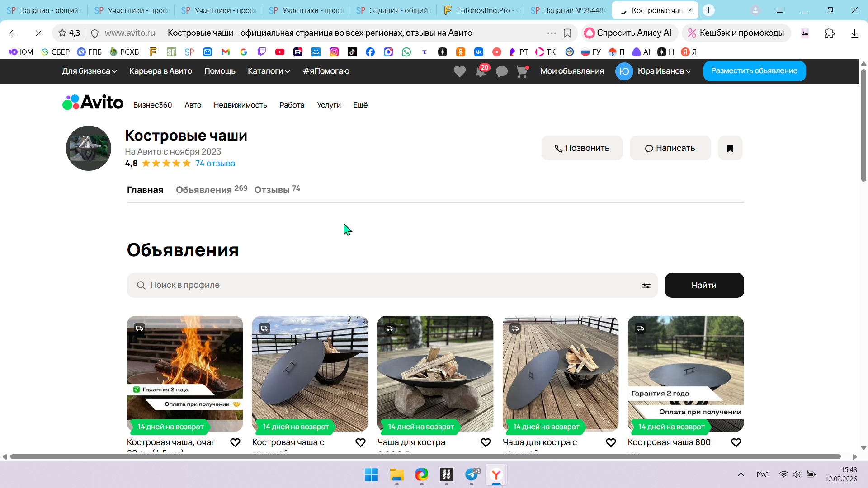Screen dimensions: 868x488
Task: Click the Avito logo
Action: pos(93,103)
